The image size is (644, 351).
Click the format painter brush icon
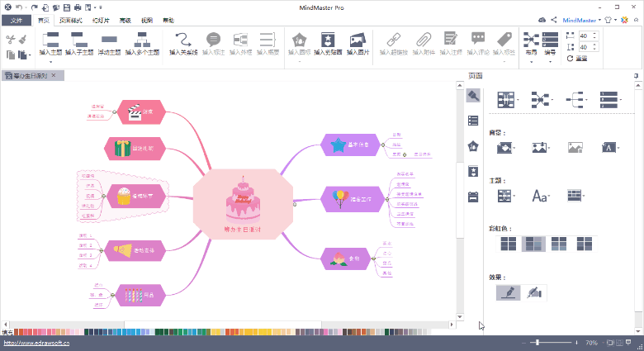(22, 38)
